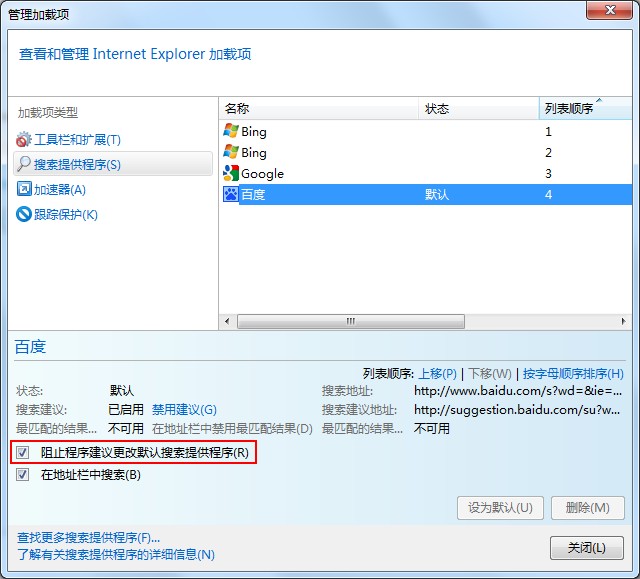The image size is (640, 579).
Task: Open 工具栏和扩展(T) category
Action: [77, 140]
